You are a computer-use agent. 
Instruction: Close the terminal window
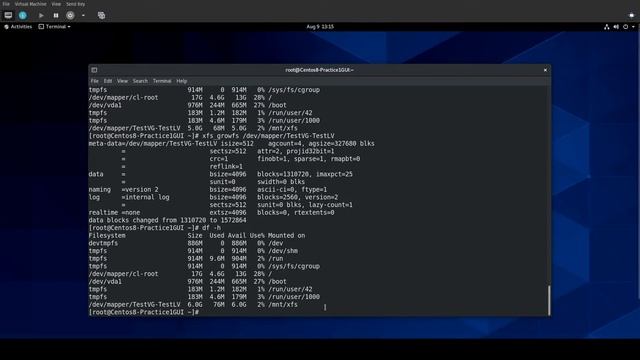pyautogui.click(x=545, y=70)
